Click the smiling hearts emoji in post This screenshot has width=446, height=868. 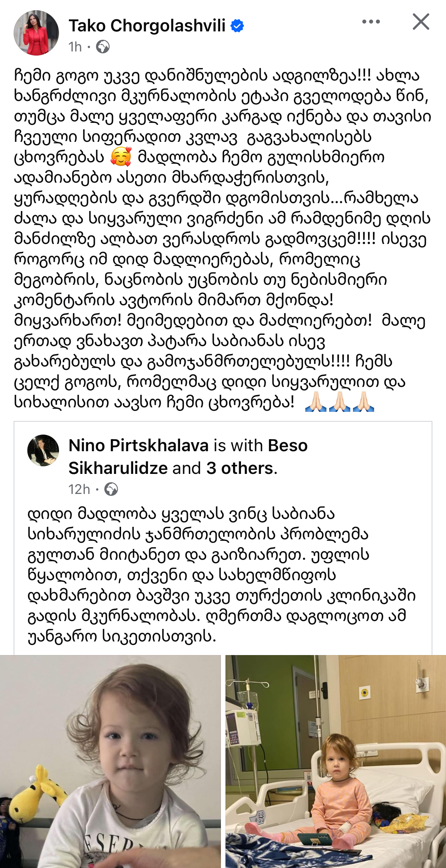click(121, 157)
